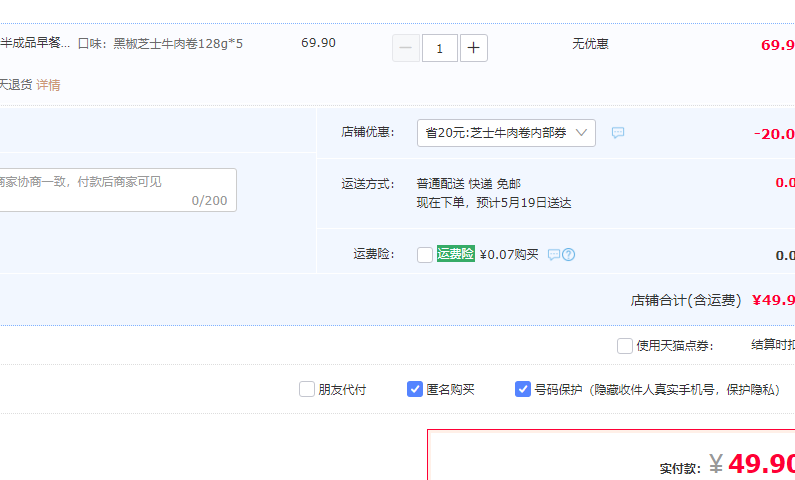
Task: Click the 普通配送 快递 免邮 shipping text
Action: [x=468, y=183]
